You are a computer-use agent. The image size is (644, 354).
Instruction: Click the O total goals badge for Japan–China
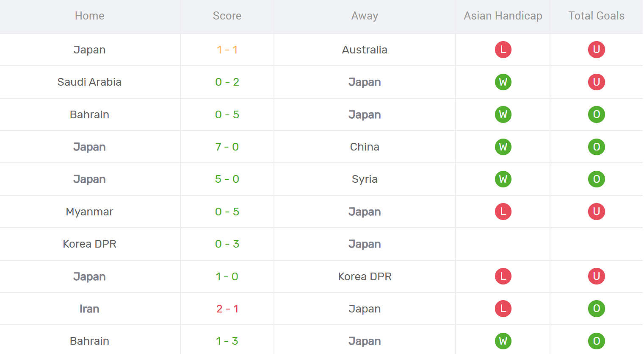pyautogui.click(x=596, y=147)
